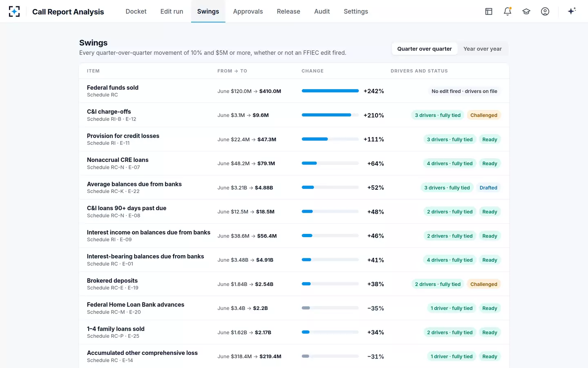588x368 pixels.
Task: Switch to Quarter over quarter view
Action: (424, 49)
